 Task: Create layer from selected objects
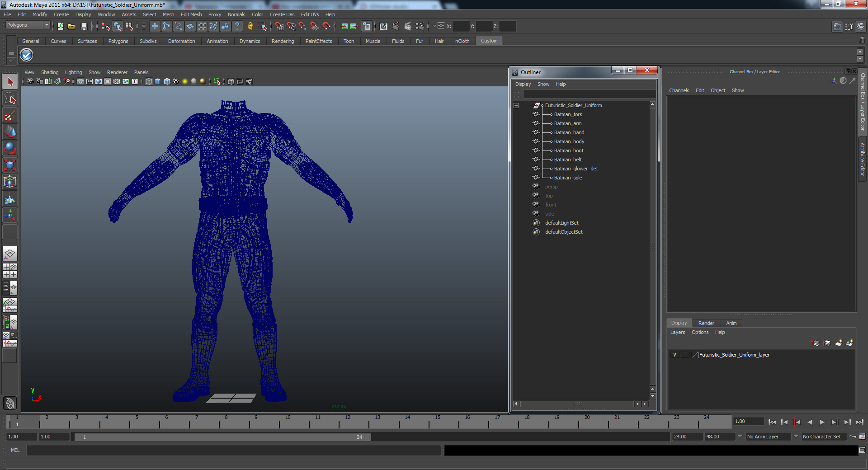(849, 343)
